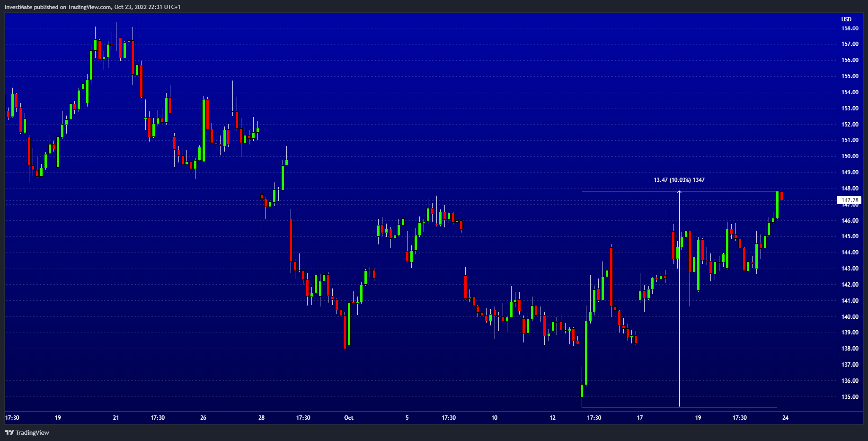868x441 pixels.
Task: Click the 157.00 price axis label
Action: point(850,44)
